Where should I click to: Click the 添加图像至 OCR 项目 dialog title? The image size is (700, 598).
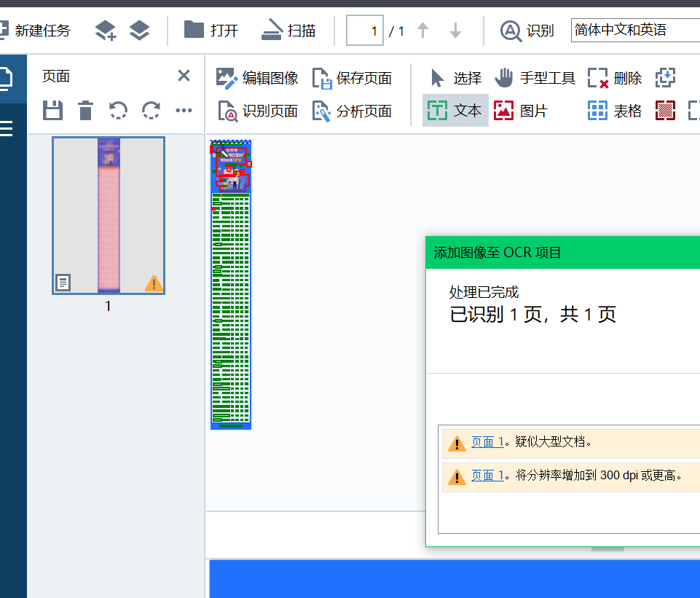[x=498, y=253]
